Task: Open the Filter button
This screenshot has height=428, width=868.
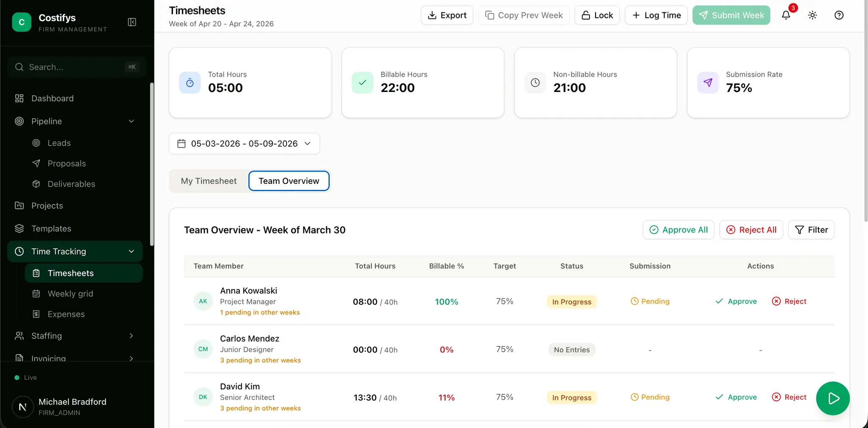Action: (811, 230)
